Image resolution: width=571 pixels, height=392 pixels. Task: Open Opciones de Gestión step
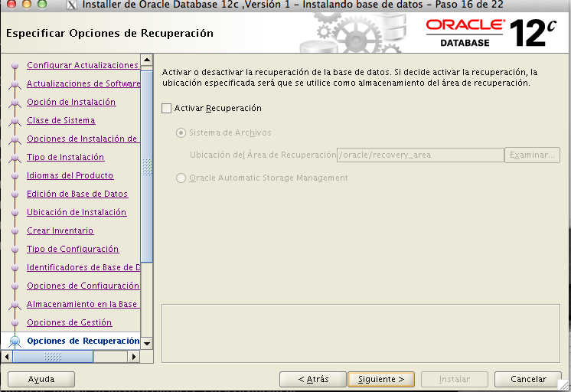click(x=70, y=323)
